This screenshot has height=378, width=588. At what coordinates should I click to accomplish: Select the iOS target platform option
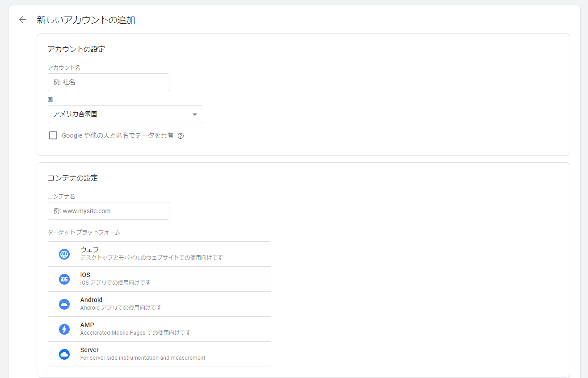click(160, 279)
